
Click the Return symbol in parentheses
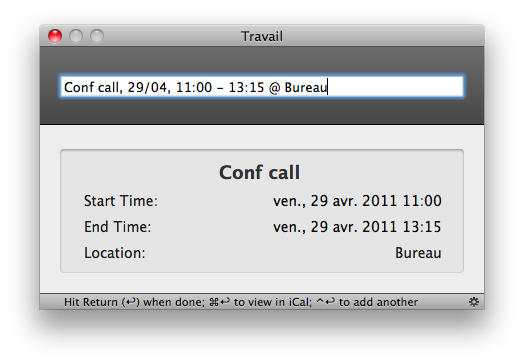130,302
